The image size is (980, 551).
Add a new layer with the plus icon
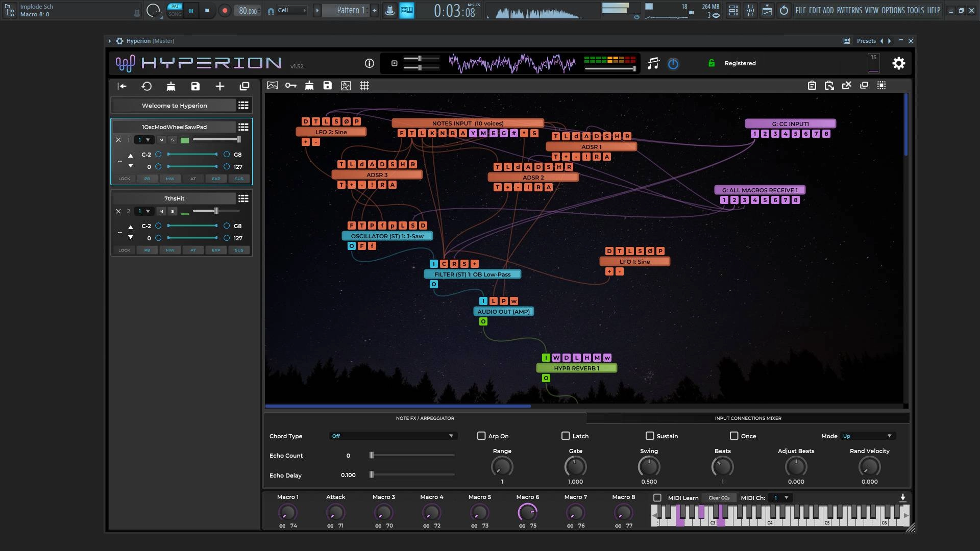220,86
